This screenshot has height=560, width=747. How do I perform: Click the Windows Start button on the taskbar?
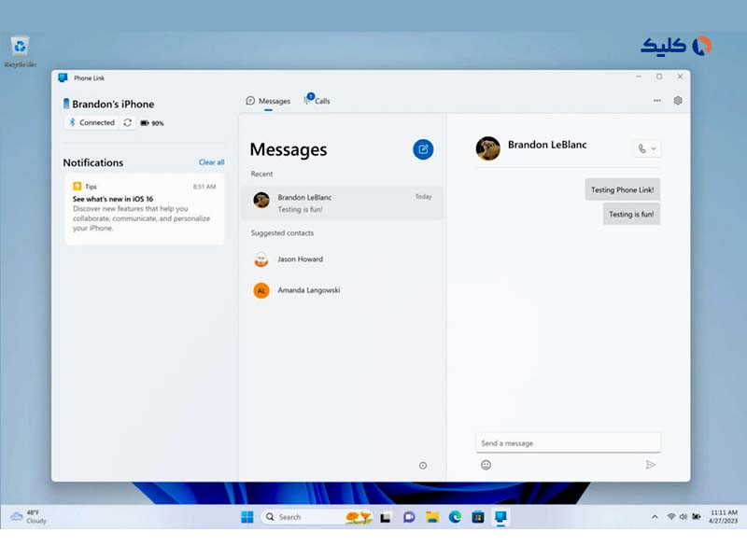click(x=247, y=517)
